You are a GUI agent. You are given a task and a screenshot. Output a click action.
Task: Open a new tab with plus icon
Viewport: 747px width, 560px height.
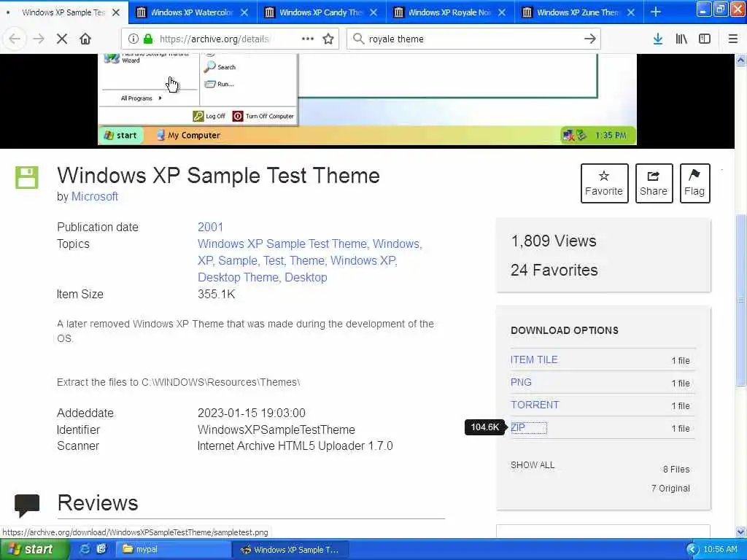click(656, 12)
